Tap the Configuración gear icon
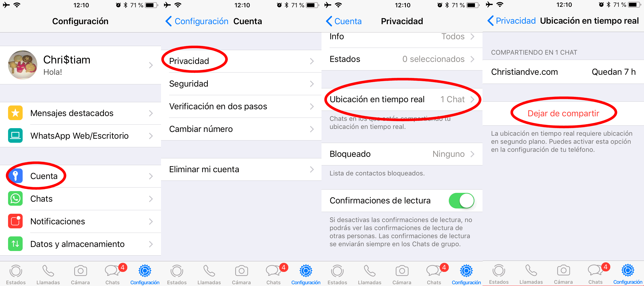This screenshot has width=644, height=286. point(144,270)
